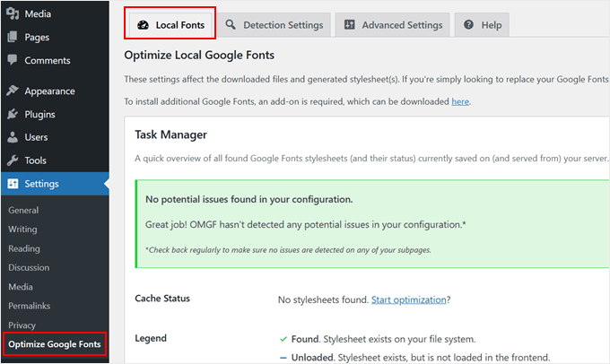Click the 'Cache Status' label

pos(162,299)
